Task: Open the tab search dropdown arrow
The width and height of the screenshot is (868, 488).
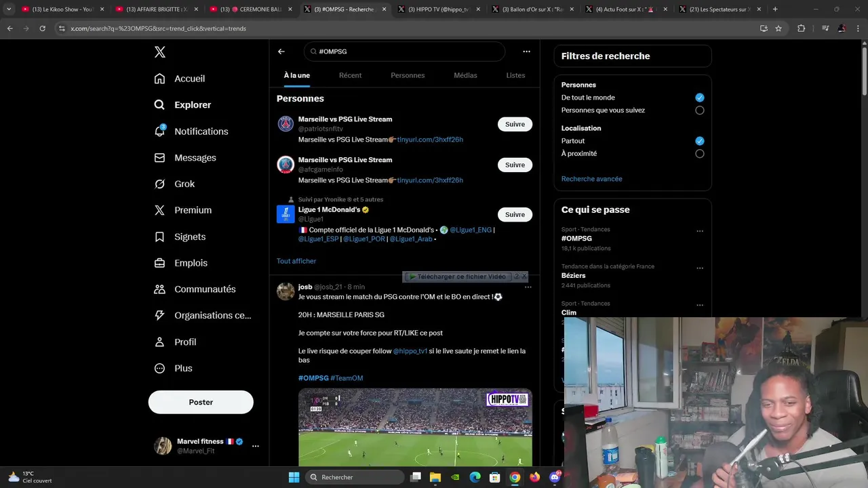Action: pos(9,9)
